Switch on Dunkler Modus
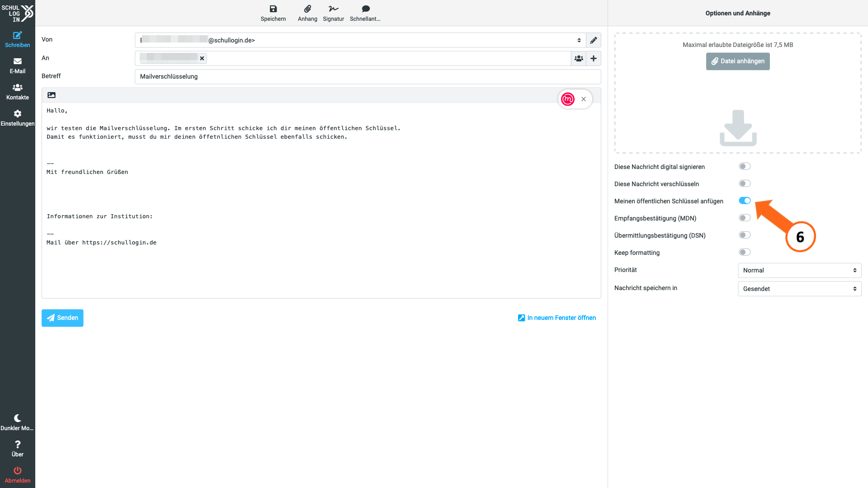 pos(18,422)
